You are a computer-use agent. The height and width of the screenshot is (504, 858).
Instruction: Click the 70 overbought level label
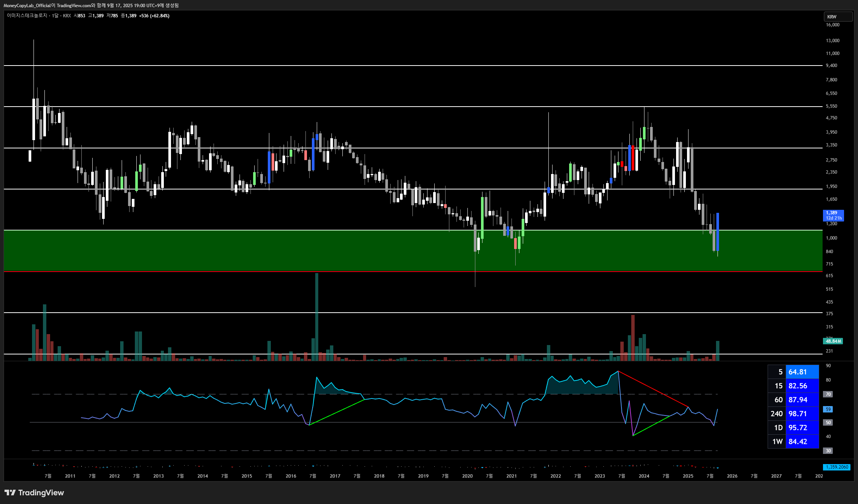828,394
